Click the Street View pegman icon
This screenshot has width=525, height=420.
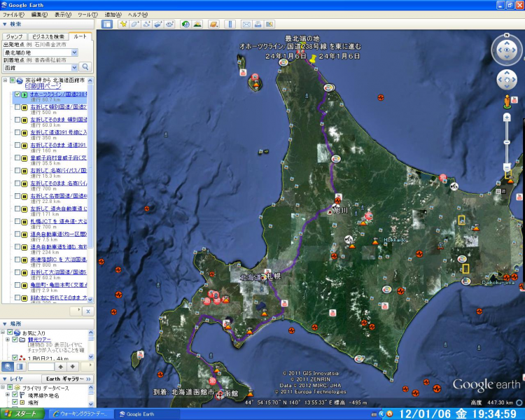tap(507, 102)
